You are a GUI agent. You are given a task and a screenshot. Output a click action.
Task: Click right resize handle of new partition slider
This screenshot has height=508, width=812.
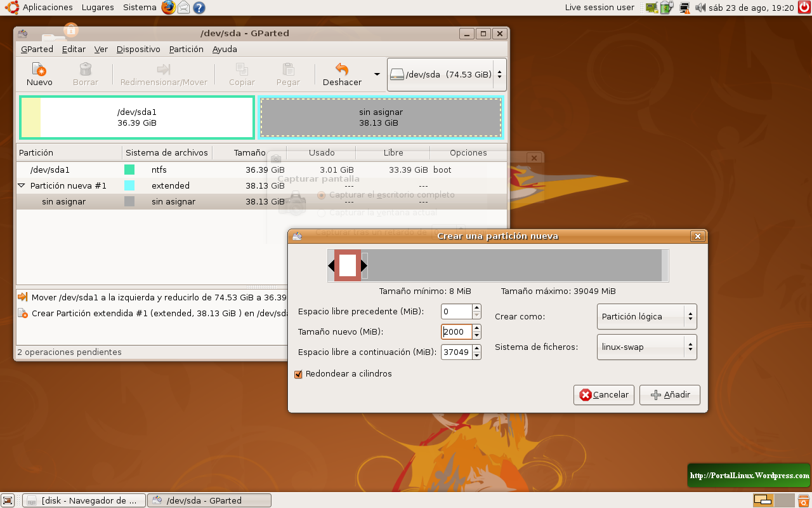364,265
